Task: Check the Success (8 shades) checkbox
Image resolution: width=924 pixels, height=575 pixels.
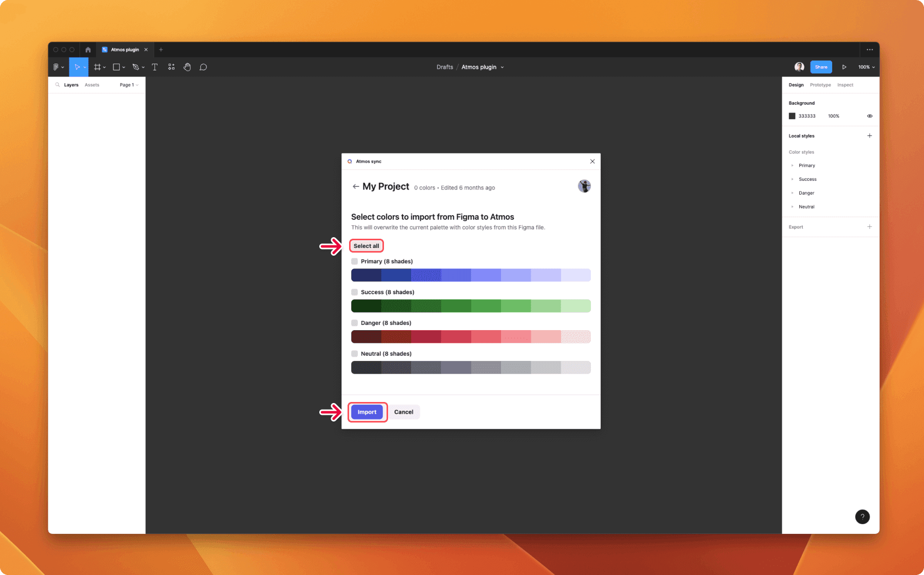Action: point(354,292)
